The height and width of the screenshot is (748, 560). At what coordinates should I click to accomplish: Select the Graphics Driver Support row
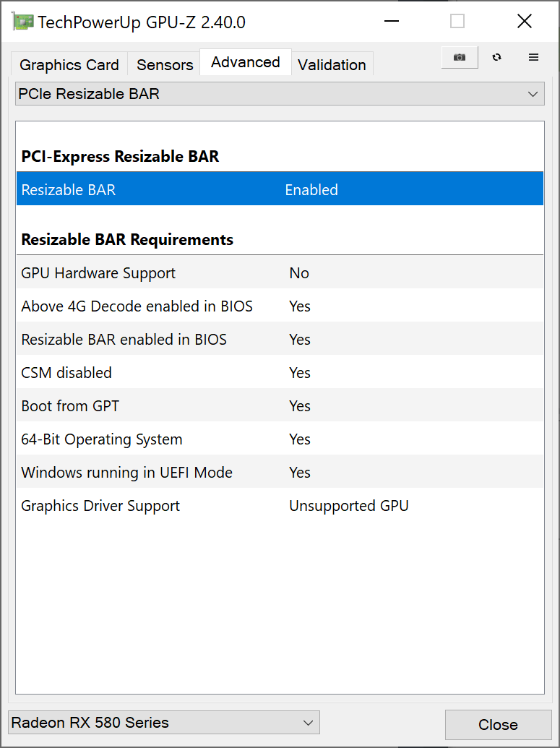coord(280,506)
